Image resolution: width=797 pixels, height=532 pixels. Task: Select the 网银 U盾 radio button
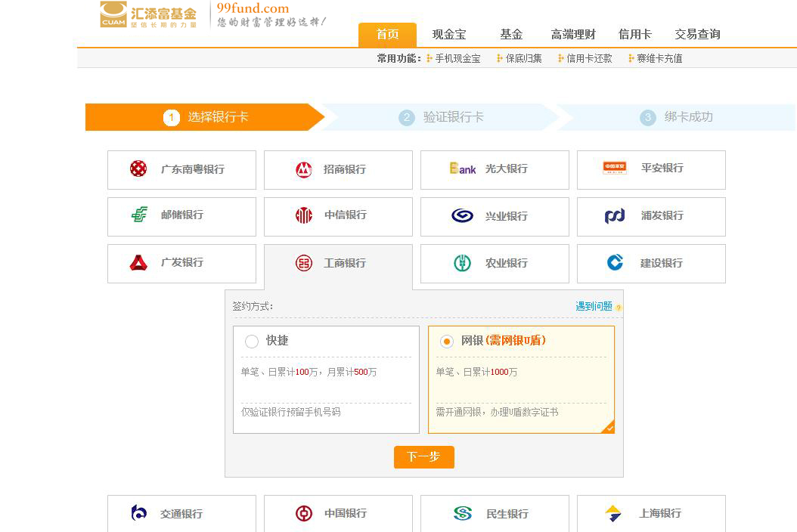(447, 342)
